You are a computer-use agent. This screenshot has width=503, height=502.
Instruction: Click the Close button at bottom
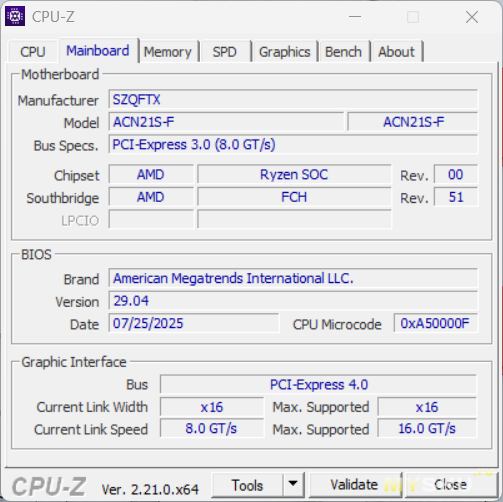[450, 484]
